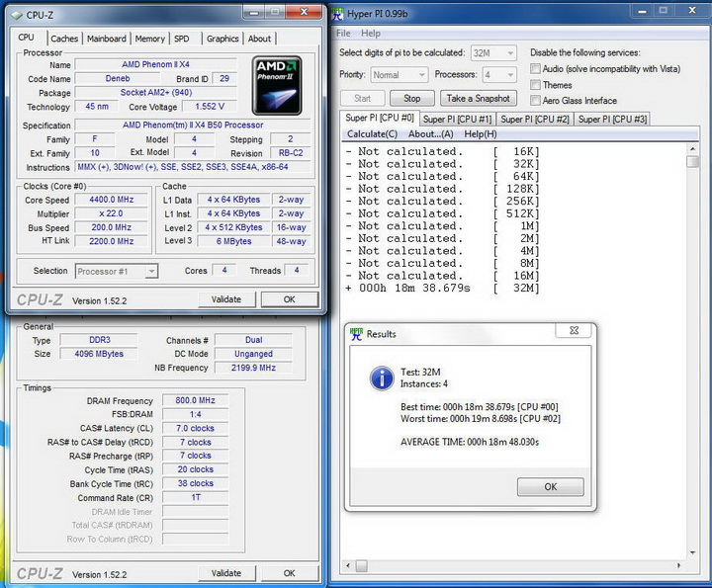This screenshot has width=712, height=588.
Task: Click the CPU-Z title bar app icon
Action: [17, 15]
